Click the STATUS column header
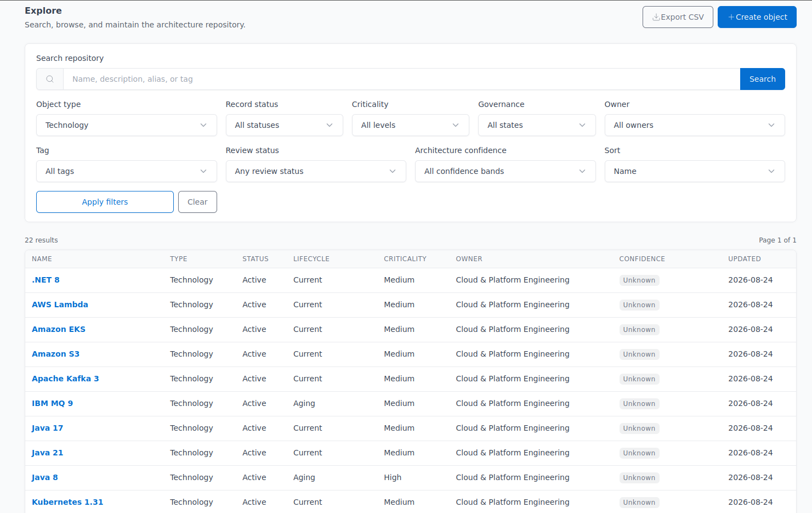 pos(255,259)
